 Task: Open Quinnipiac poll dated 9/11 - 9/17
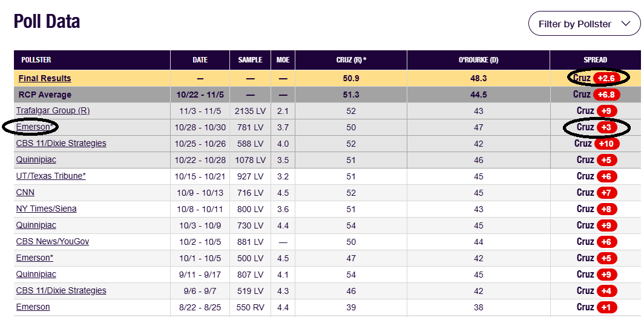tap(36, 274)
